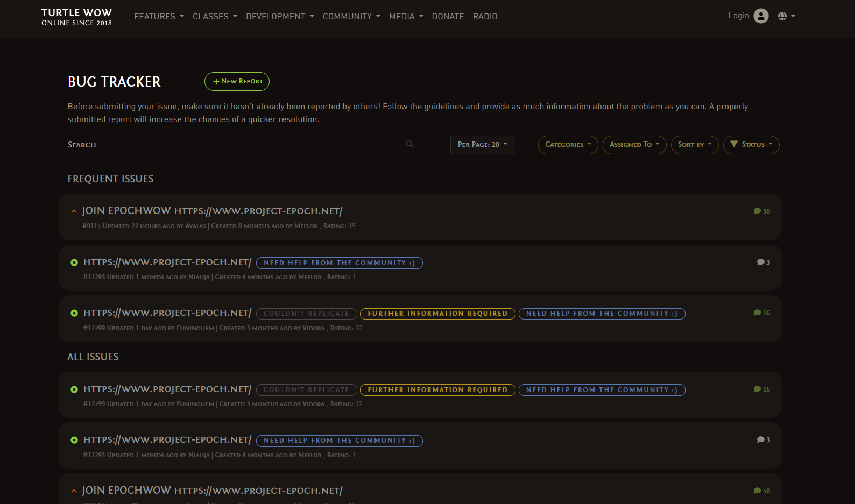The height and width of the screenshot is (504, 855).
Task: Open first Join EpochWow issue title
Action: point(212,211)
